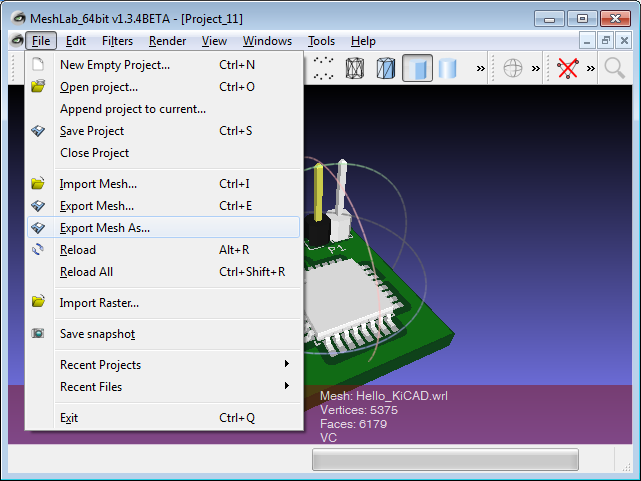Select Append project to current
Screen dimensions: 641x481
164,109
